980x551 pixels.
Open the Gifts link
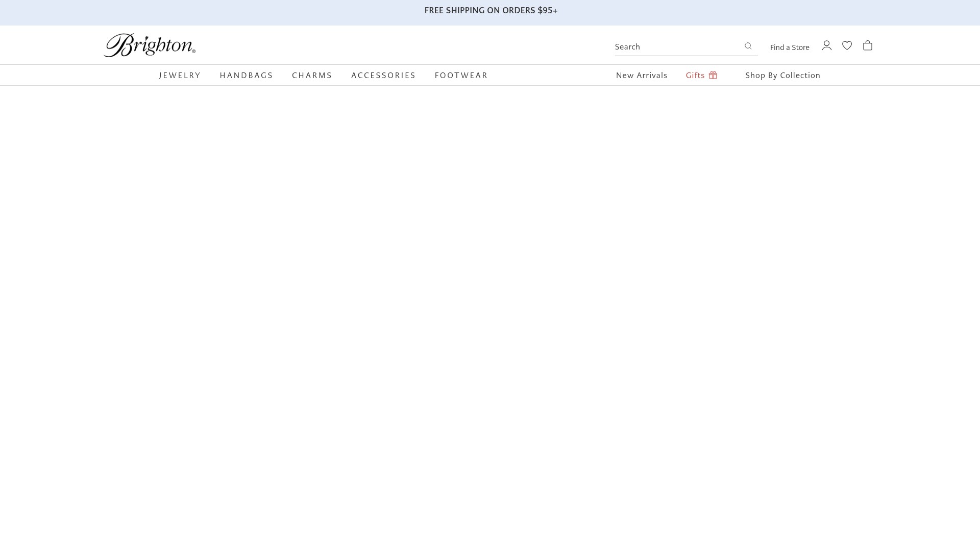(695, 76)
